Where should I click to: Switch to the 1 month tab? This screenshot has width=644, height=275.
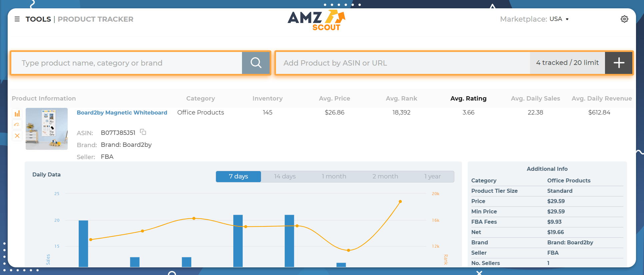pyautogui.click(x=334, y=176)
